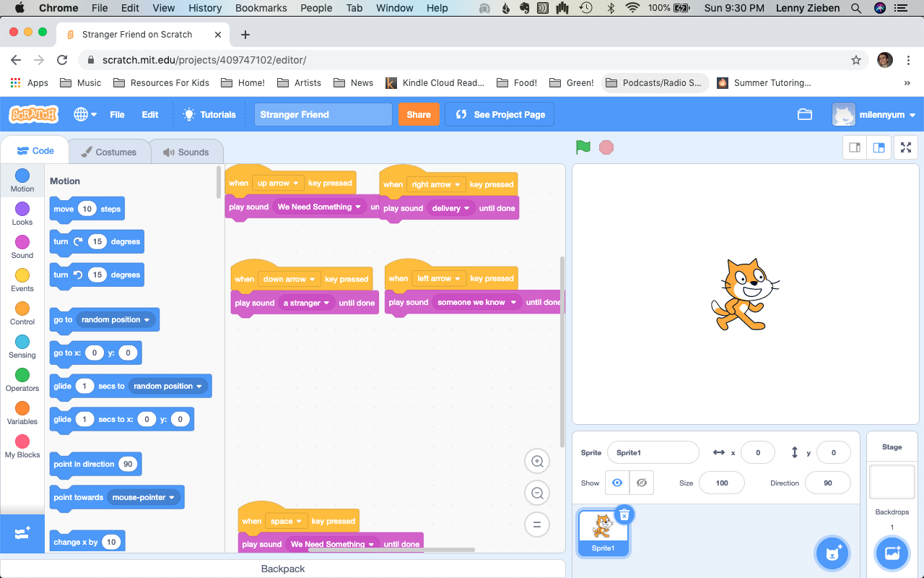This screenshot has height=578, width=924.
Task: Click the green flag to run project
Action: coord(583,147)
